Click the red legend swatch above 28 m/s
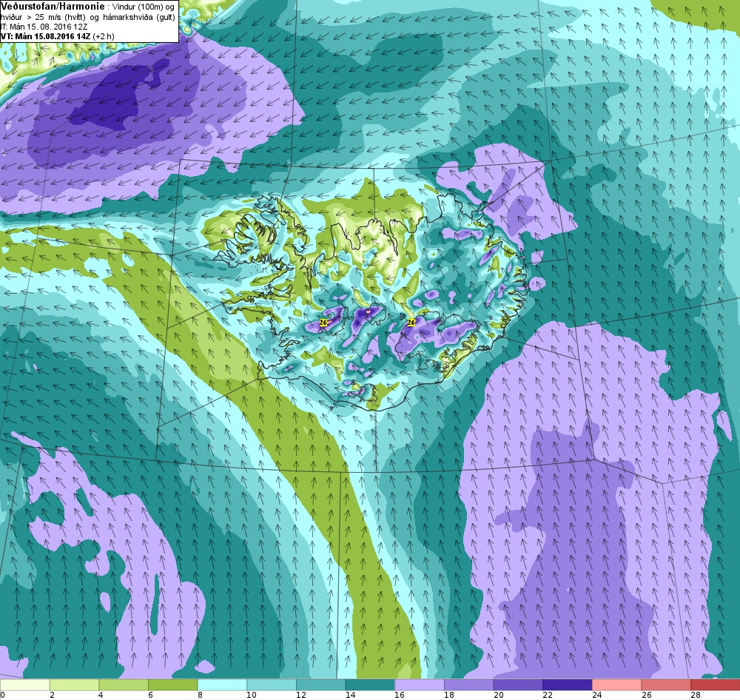This screenshot has height=700, width=740. click(x=716, y=684)
